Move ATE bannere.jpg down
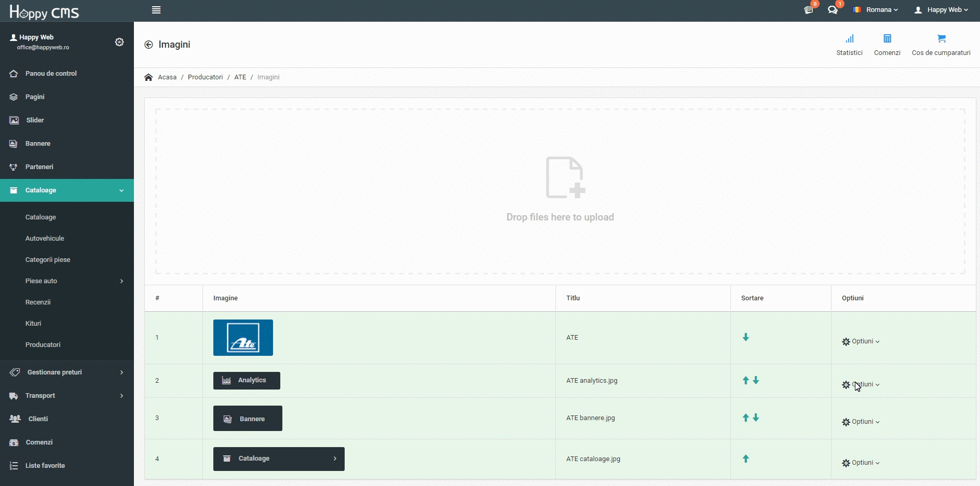Screen dimensions: 980x486 pyautogui.click(x=756, y=418)
